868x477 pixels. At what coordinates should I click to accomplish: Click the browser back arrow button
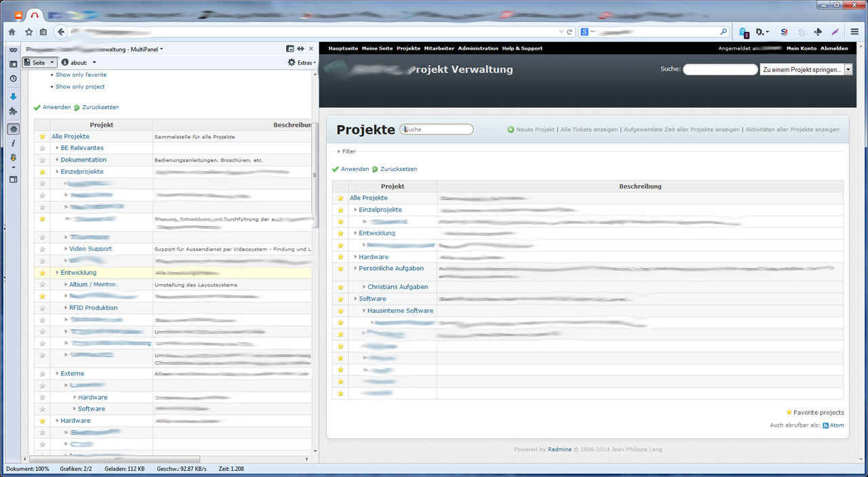tap(61, 32)
